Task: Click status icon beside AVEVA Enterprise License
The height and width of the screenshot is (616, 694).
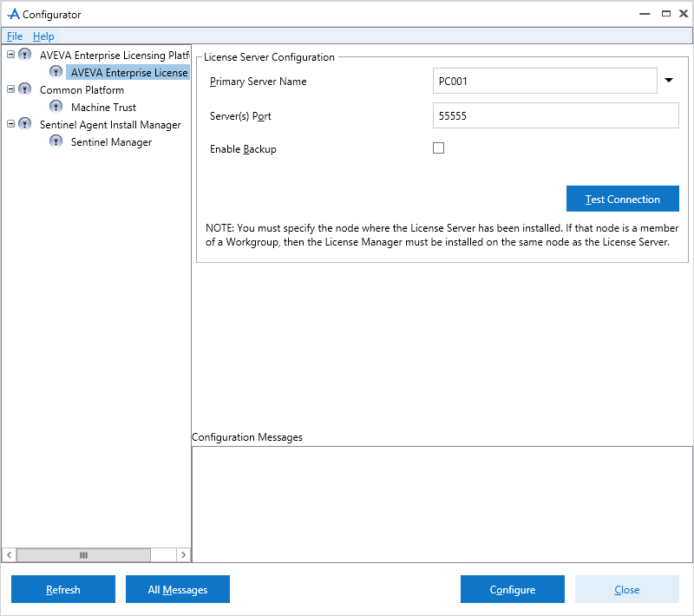Action: click(x=56, y=72)
